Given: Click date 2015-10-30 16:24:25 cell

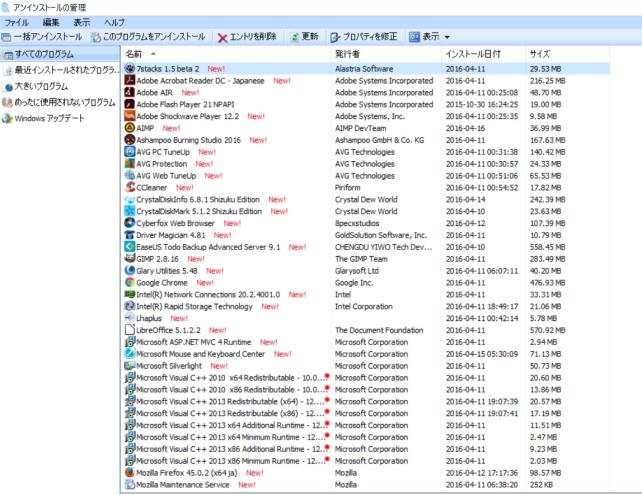Looking at the screenshot, I should click(x=482, y=104).
